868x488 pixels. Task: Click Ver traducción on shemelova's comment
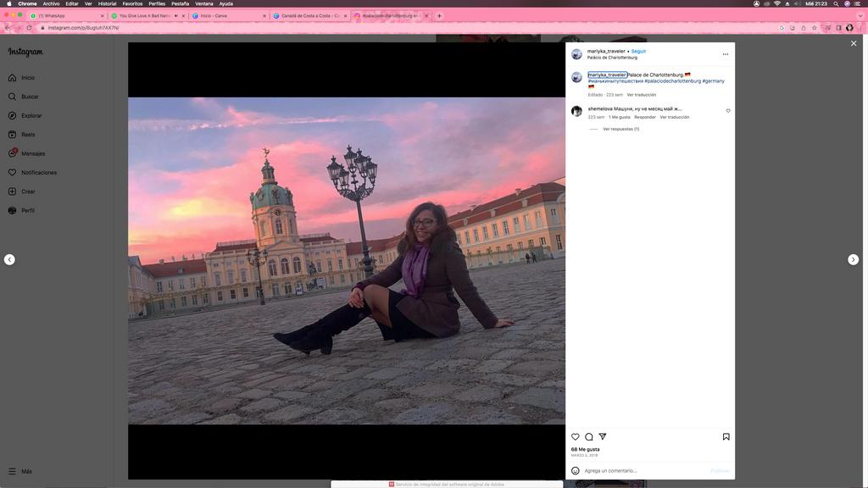pos(674,117)
